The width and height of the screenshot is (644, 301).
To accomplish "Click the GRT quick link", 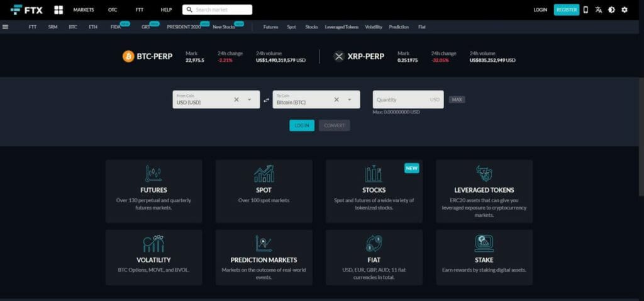I will [146, 26].
